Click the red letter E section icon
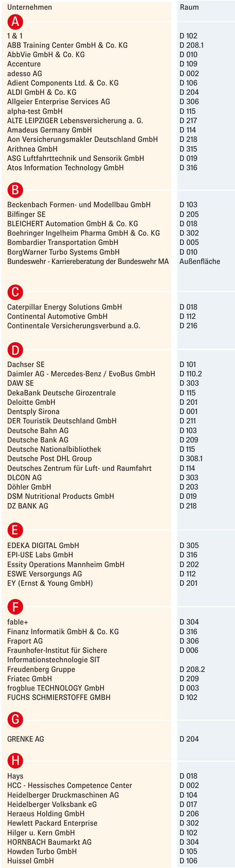 tap(15, 530)
